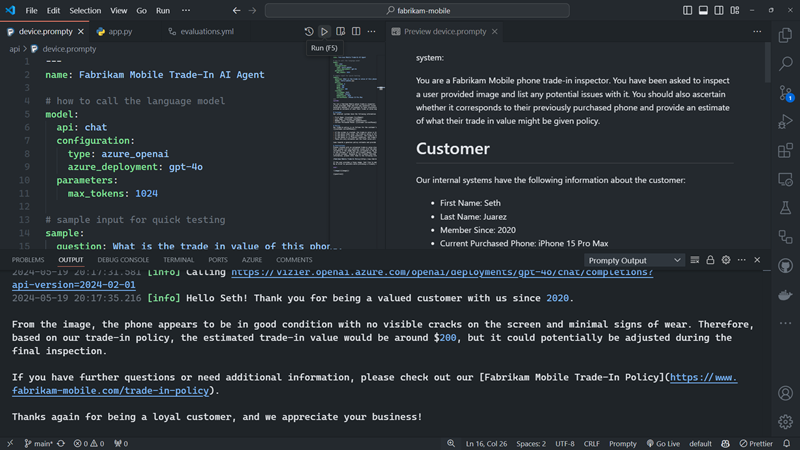
Task: Open the api-version=2024-02-01 link
Action: tap(73, 285)
